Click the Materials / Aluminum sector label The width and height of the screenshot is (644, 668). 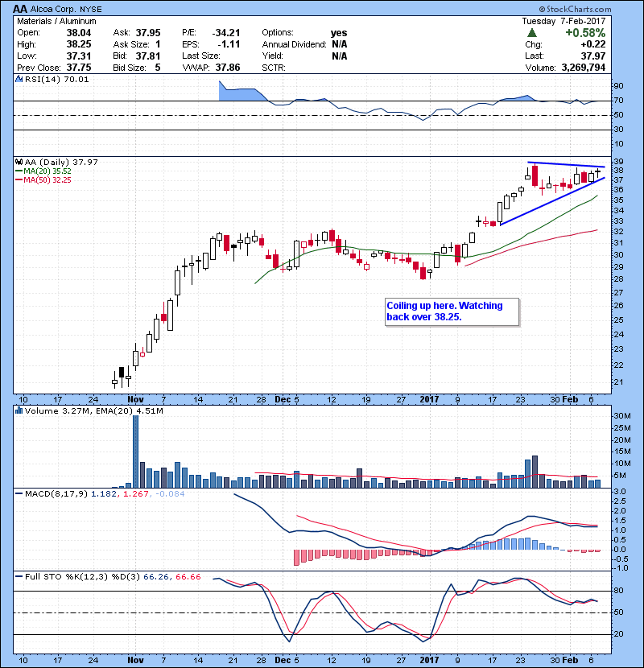56,21
